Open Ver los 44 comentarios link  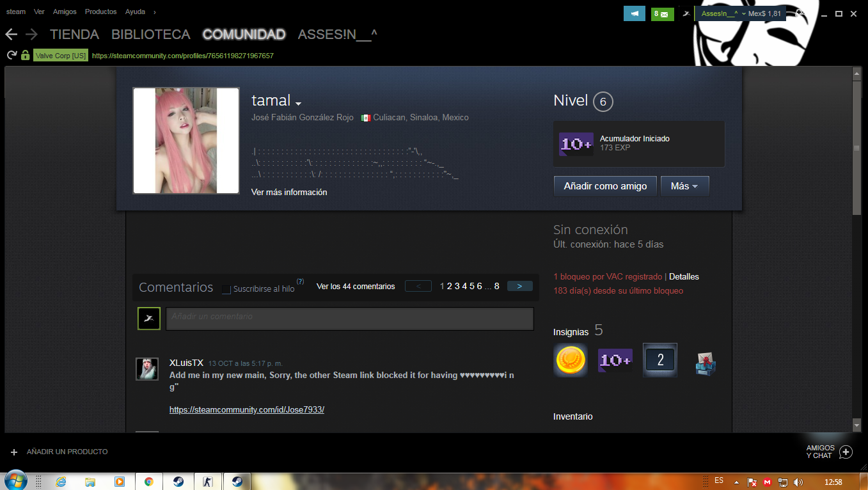click(356, 286)
